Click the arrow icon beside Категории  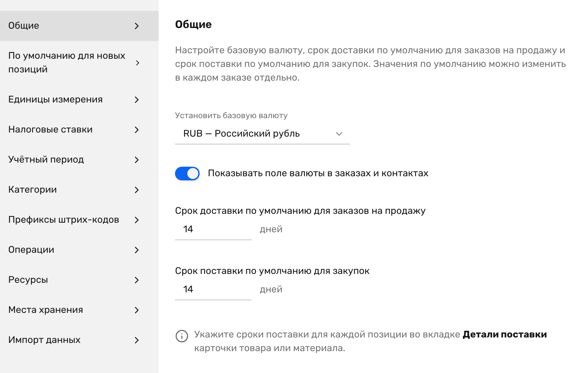[137, 190]
